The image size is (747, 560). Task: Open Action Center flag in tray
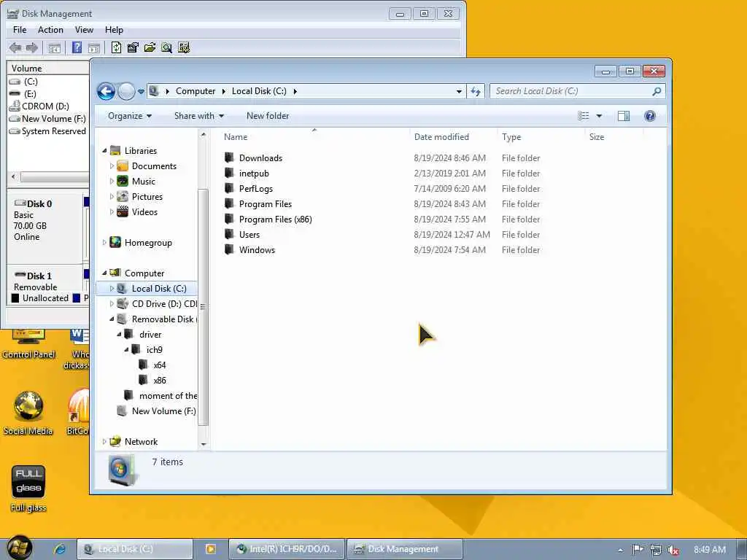click(x=638, y=550)
